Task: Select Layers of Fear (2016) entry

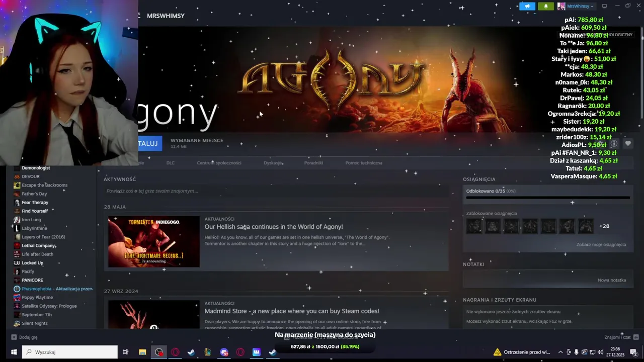Action: coord(43,237)
